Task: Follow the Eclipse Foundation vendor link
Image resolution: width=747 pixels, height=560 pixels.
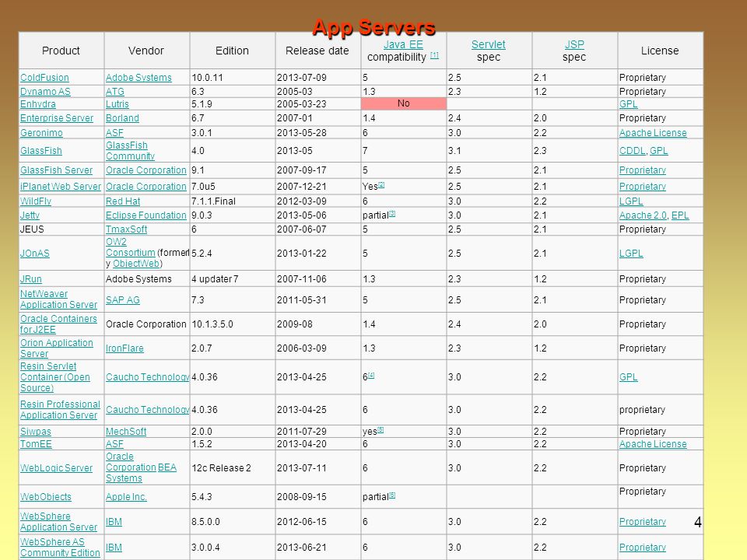Action: coord(146,215)
